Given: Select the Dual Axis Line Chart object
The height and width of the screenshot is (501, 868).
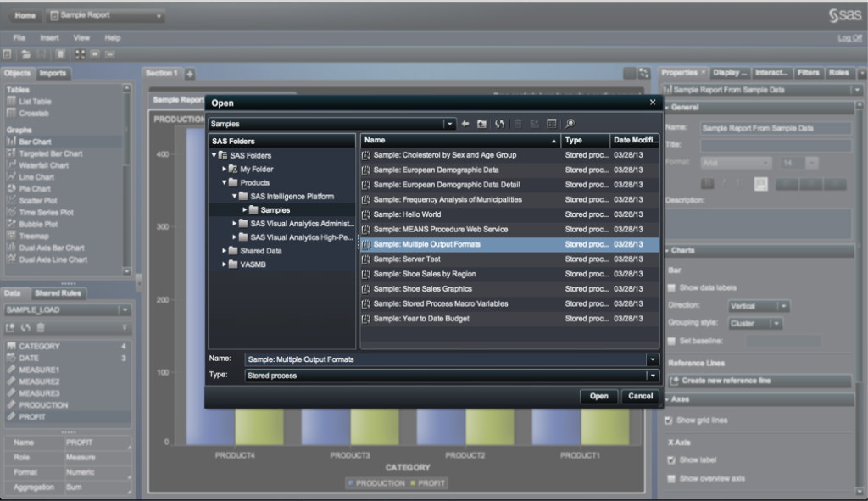Looking at the screenshot, I should click(53, 259).
